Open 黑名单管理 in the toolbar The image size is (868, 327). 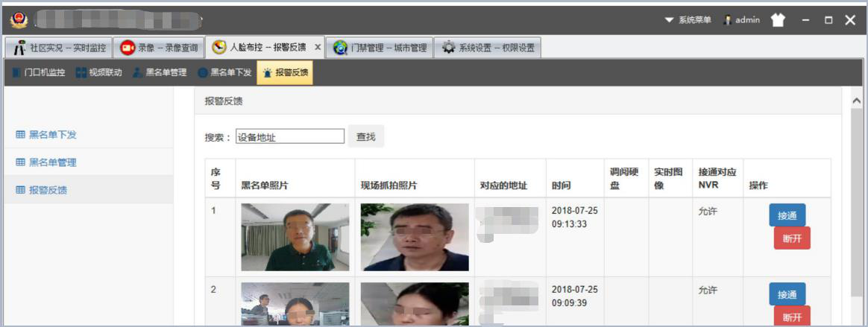pos(160,72)
